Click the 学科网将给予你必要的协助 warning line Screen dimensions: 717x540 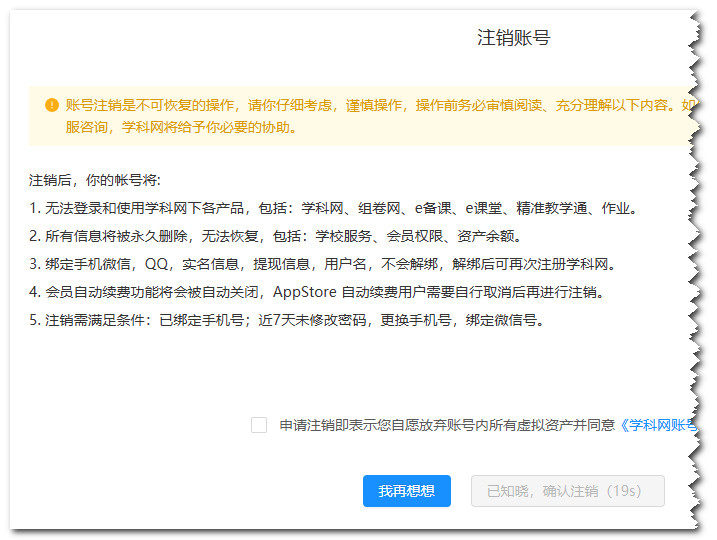[x=181, y=127]
